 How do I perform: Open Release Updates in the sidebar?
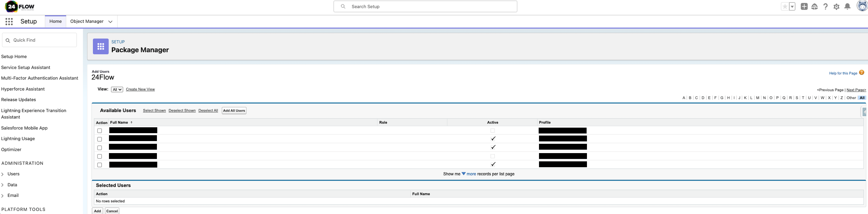19,100
